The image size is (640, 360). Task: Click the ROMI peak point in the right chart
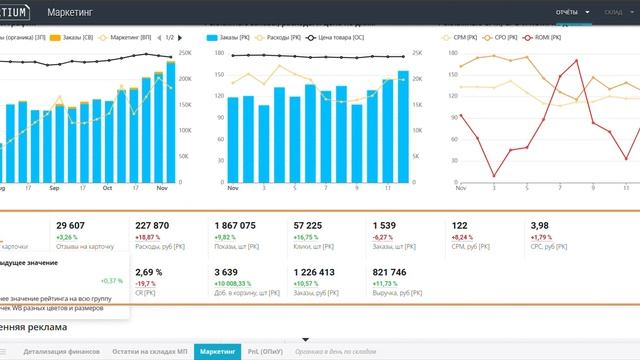576,60
